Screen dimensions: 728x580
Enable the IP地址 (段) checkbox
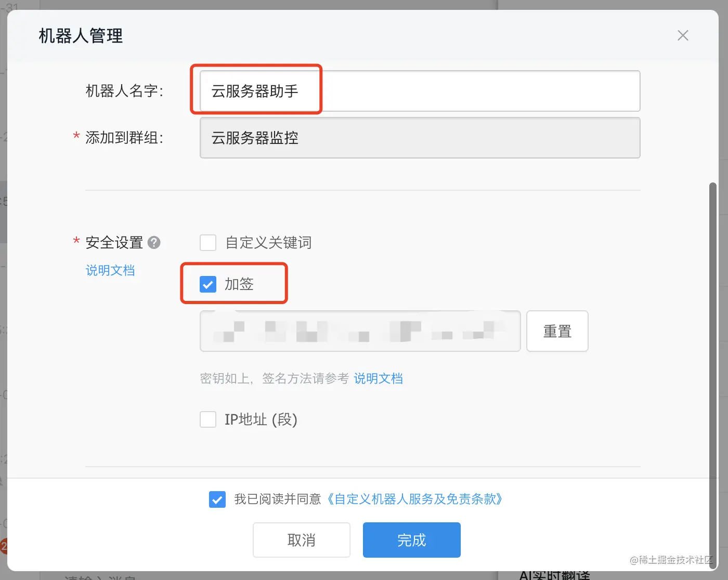coord(208,419)
